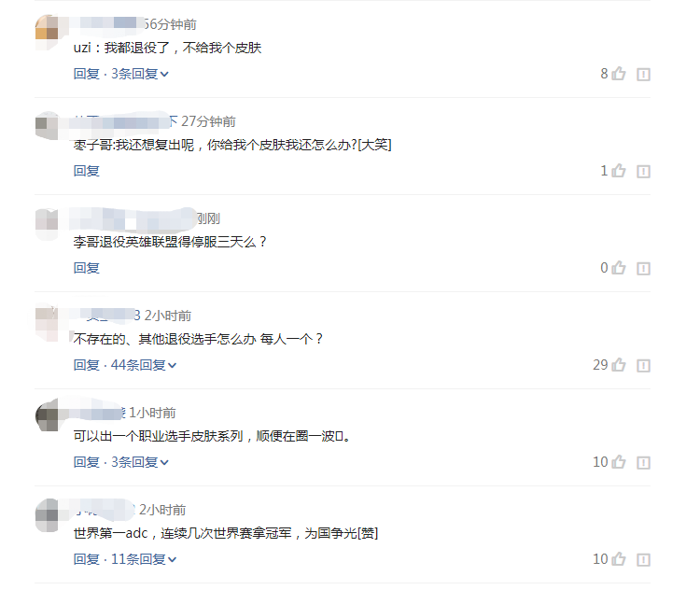
Task: Report the comment posted just now
Action: [643, 269]
